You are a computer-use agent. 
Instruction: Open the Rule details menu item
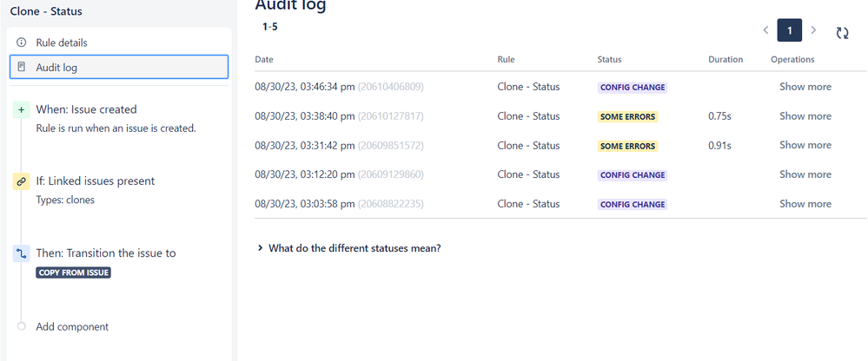[119, 43]
